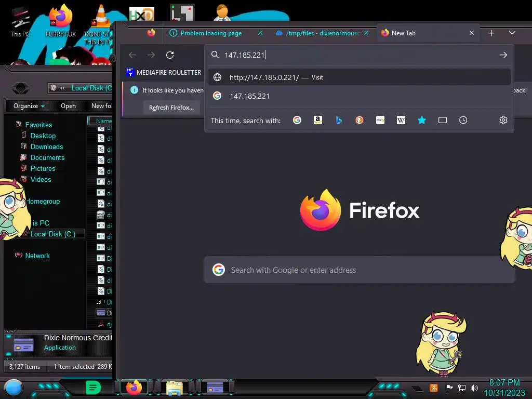Expand the list all tabs chevron
The width and height of the screenshot is (532, 399).
coord(512,33)
